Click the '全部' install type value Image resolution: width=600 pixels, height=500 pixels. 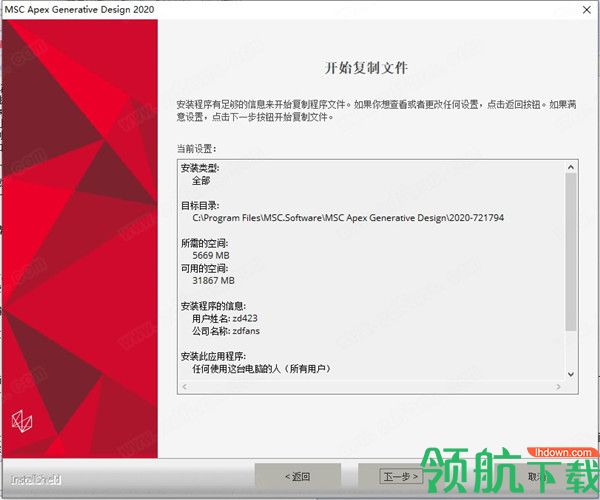point(201,181)
